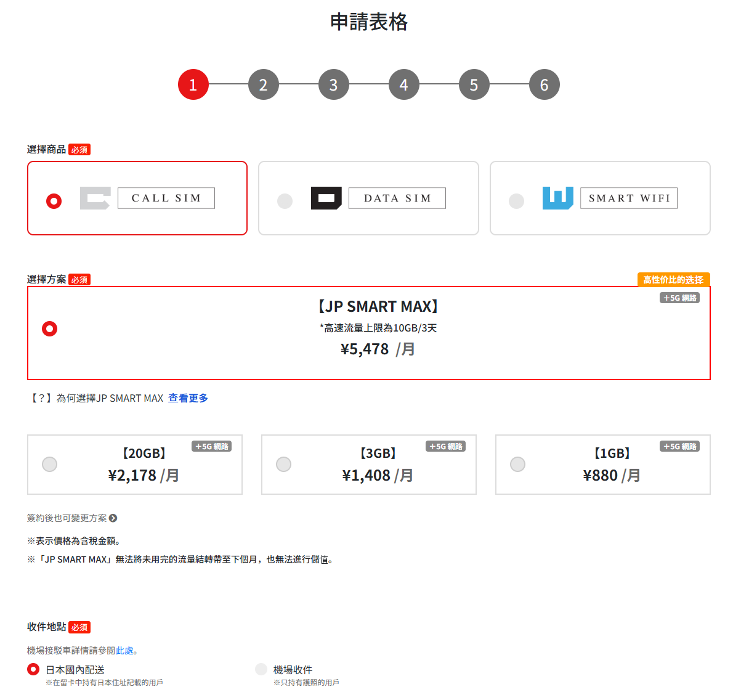Click the 必須 tag next to 選擇商品
The height and width of the screenshot is (700, 741).
pos(79,150)
